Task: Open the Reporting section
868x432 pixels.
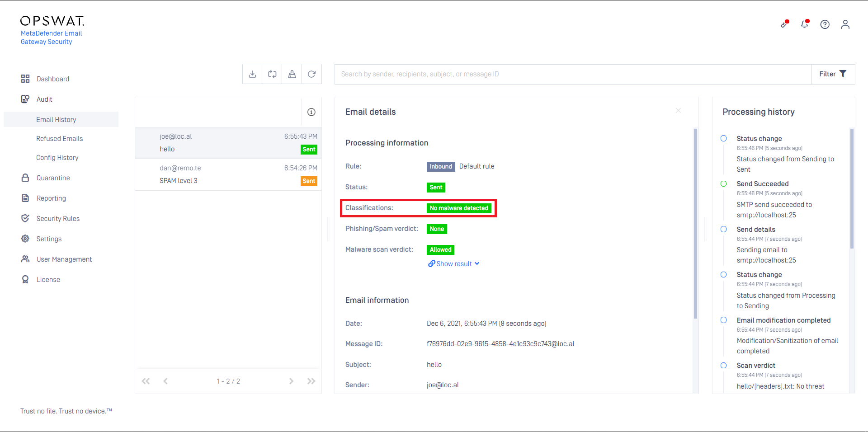Action: click(51, 198)
